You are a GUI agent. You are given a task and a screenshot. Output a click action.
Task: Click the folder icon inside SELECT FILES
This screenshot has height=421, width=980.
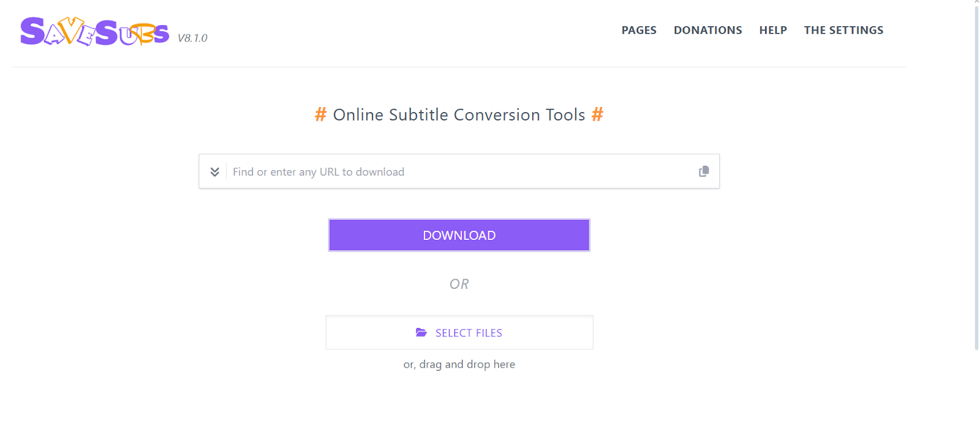click(421, 332)
